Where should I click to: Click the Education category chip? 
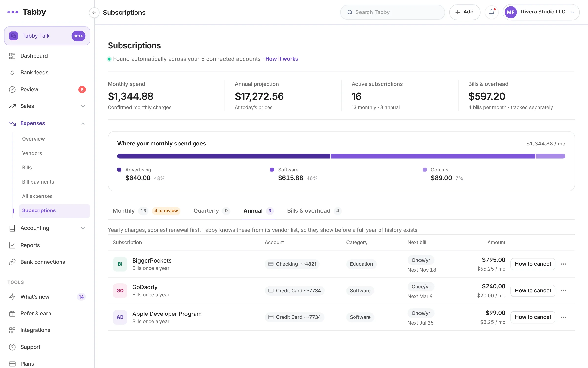click(x=361, y=264)
